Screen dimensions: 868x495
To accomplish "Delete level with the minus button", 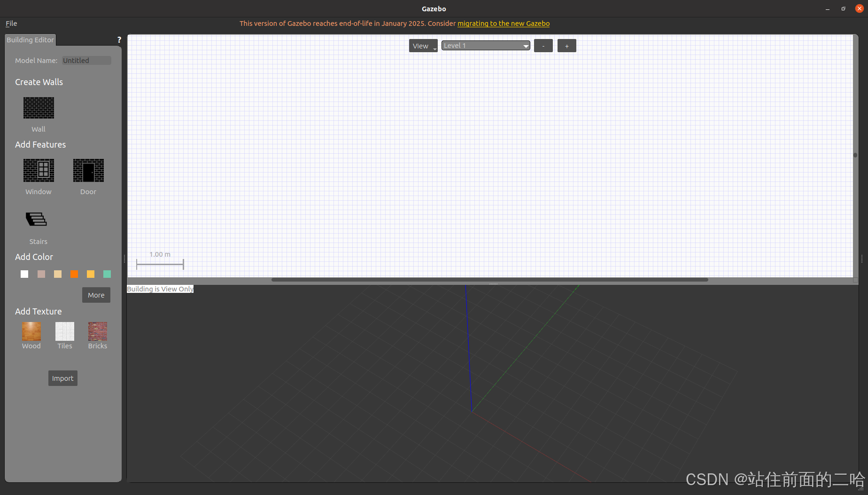I will [x=543, y=46].
